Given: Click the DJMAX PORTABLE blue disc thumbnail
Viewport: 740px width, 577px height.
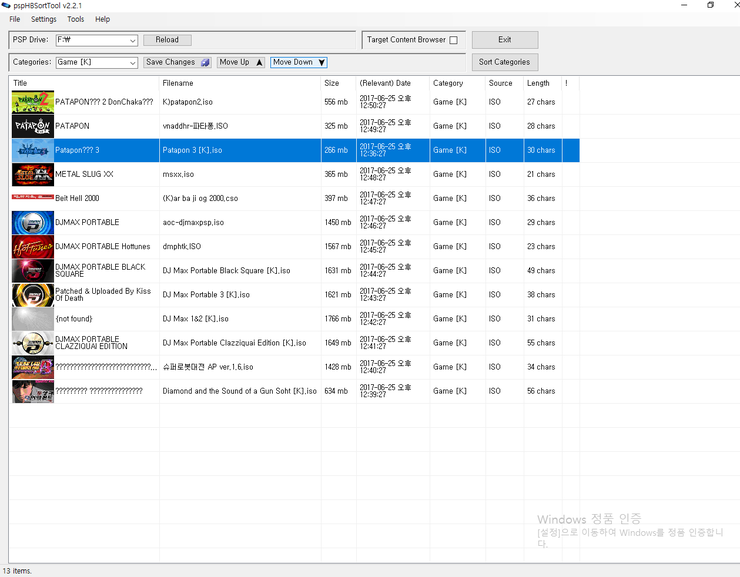Looking at the screenshot, I should (33, 222).
